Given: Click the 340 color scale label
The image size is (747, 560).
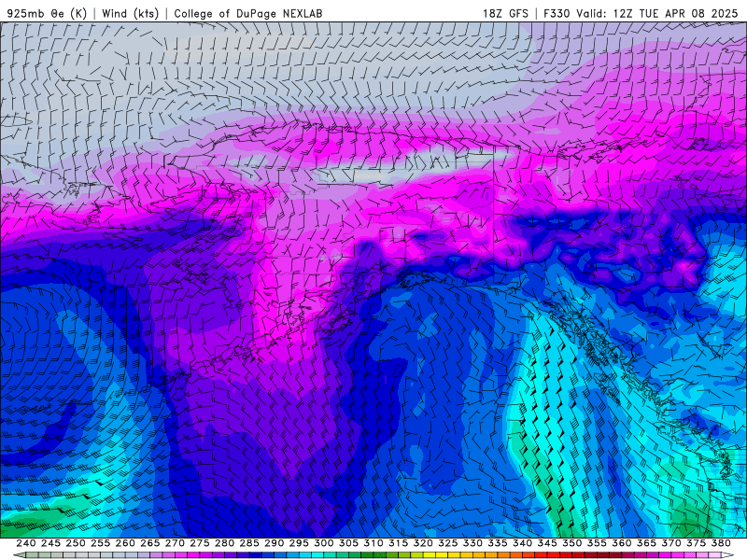Looking at the screenshot, I should (x=523, y=543).
